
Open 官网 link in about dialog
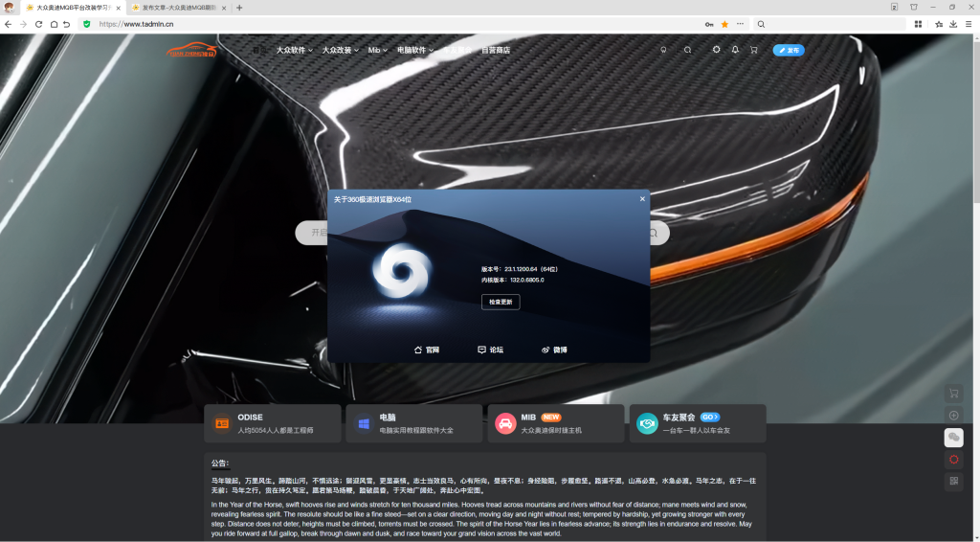tap(427, 350)
